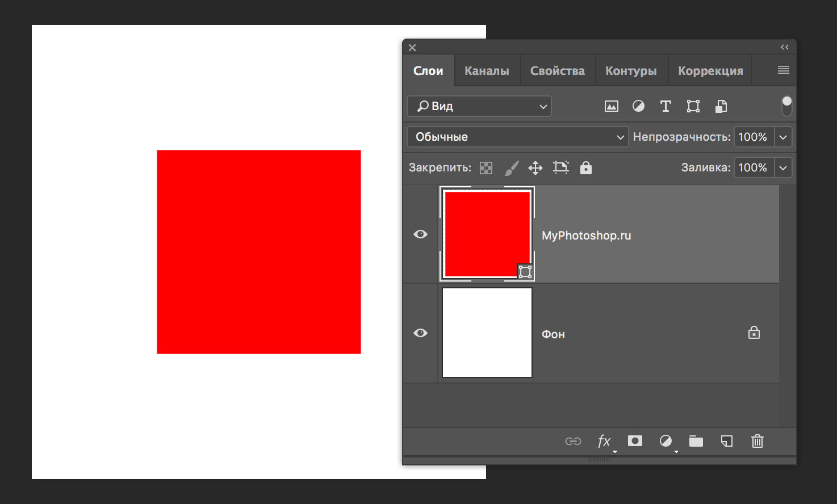The width and height of the screenshot is (837, 504).
Task: Lock image pixels with the brush icon
Action: point(511,168)
